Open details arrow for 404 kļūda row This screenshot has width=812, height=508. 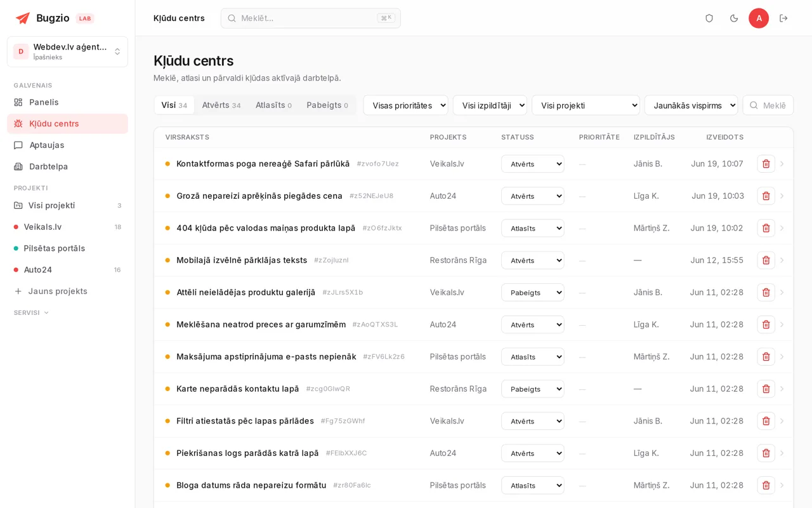(782, 228)
